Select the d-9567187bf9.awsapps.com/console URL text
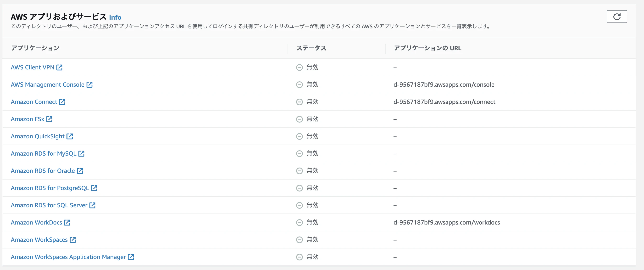644x270 pixels. [444, 84]
